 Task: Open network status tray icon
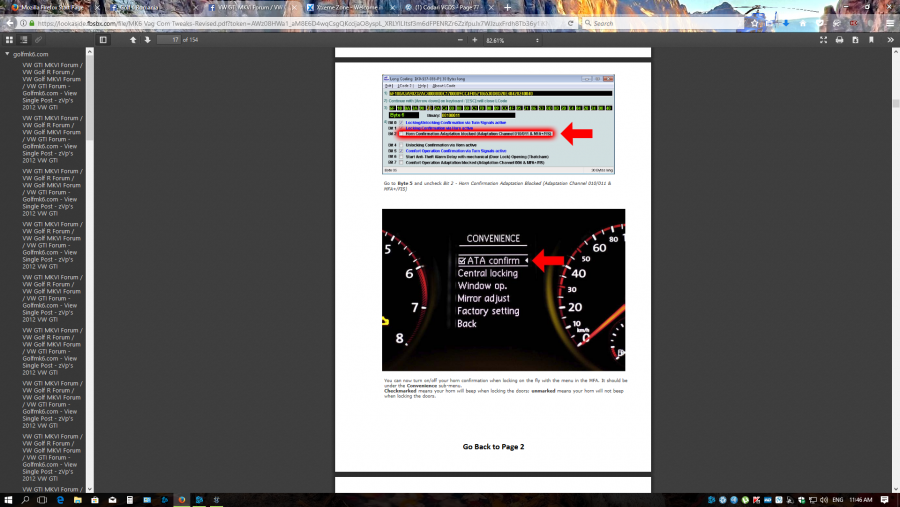813,500
